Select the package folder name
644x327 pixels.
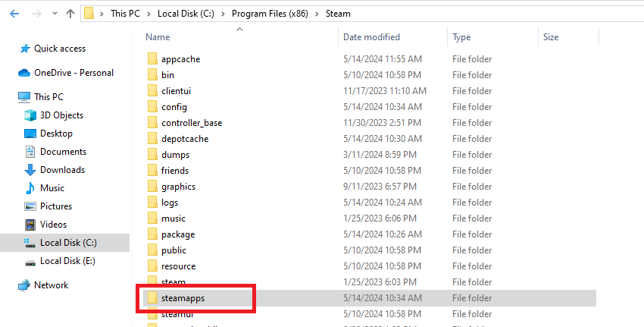(x=178, y=234)
